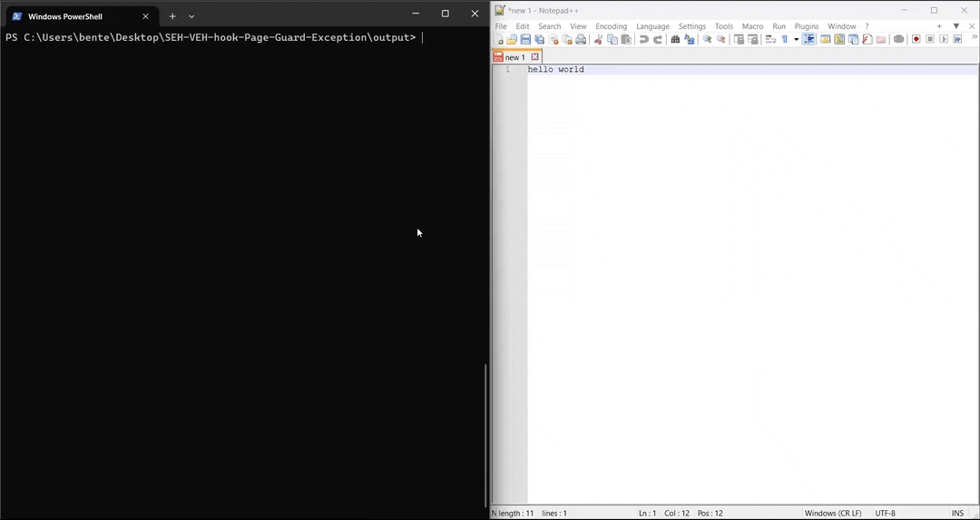
Task: Start macro recording with red record icon
Action: tap(916, 39)
